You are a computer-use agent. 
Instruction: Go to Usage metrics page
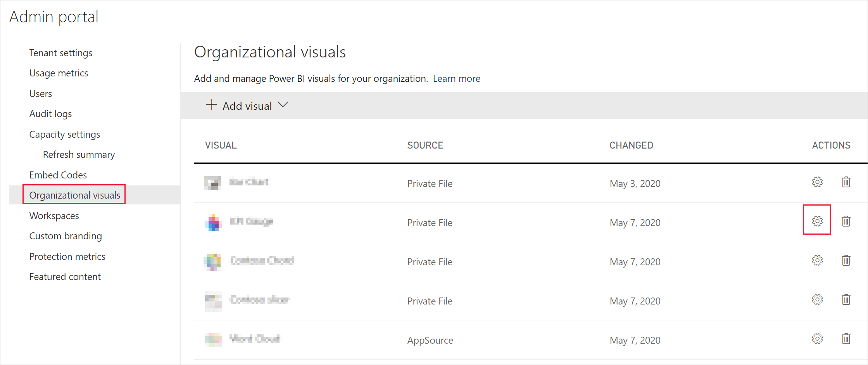(x=59, y=73)
